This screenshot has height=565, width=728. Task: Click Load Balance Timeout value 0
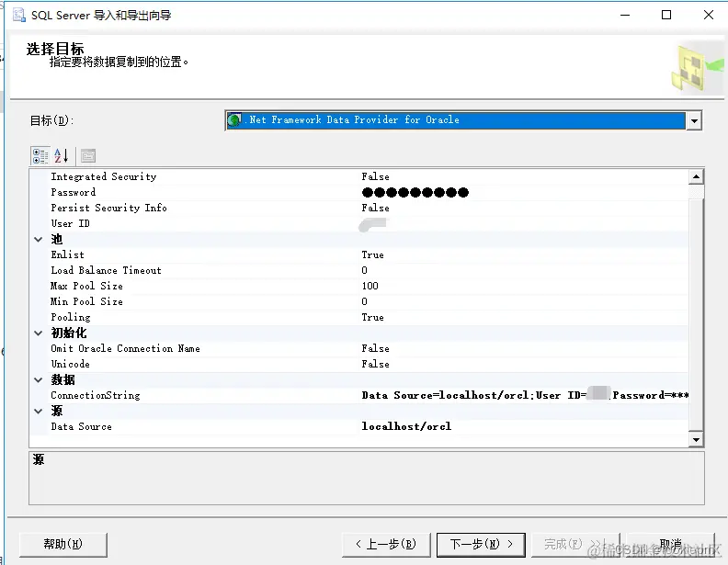click(365, 270)
